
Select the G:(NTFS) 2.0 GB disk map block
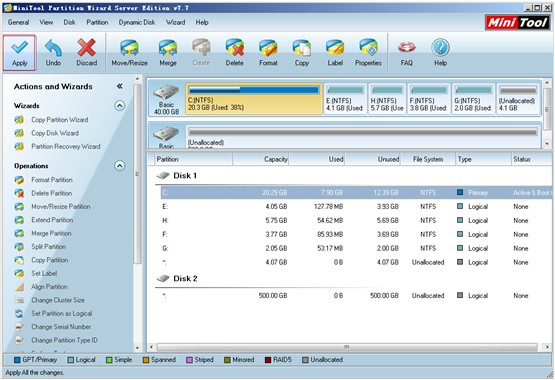pyautogui.click(x=473, y=99)
